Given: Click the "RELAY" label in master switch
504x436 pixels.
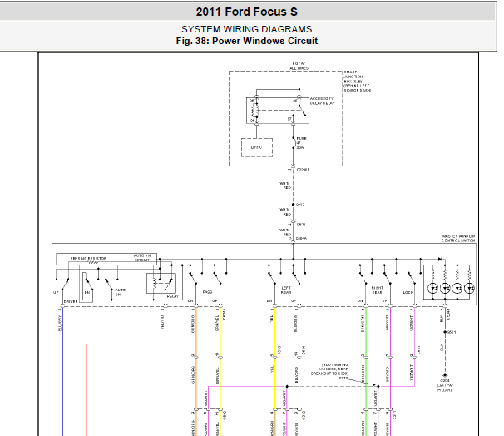Looking at the screenshot, I should 173,296.
